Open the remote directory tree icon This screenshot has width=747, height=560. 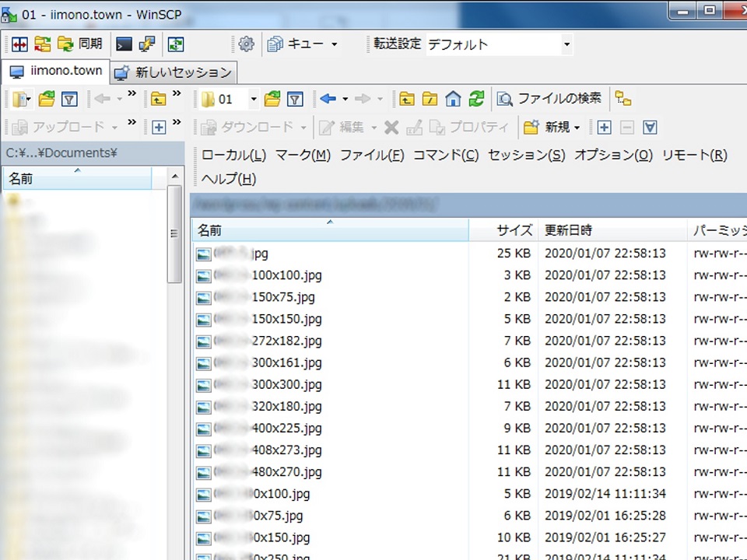[x=622, y=99]
